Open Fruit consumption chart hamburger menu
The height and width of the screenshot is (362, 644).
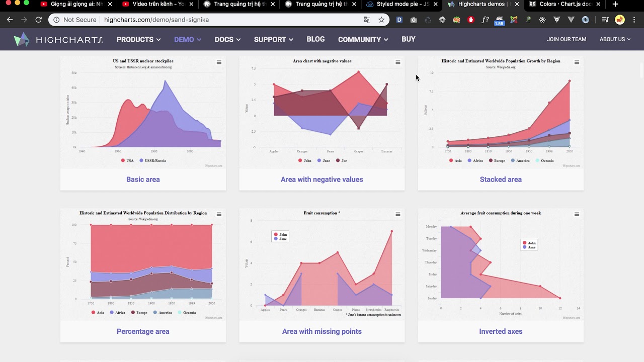click(398, 214)
